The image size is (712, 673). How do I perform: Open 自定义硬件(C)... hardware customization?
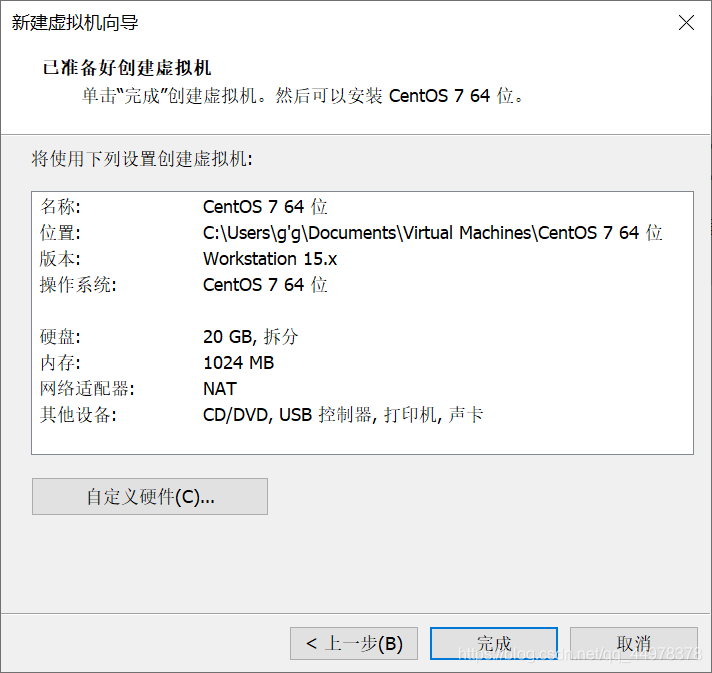coord(150,496)
